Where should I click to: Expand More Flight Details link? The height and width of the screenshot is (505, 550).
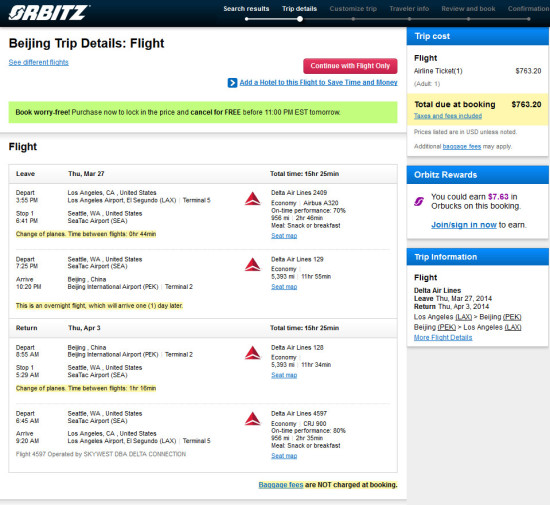pos(443,337)
